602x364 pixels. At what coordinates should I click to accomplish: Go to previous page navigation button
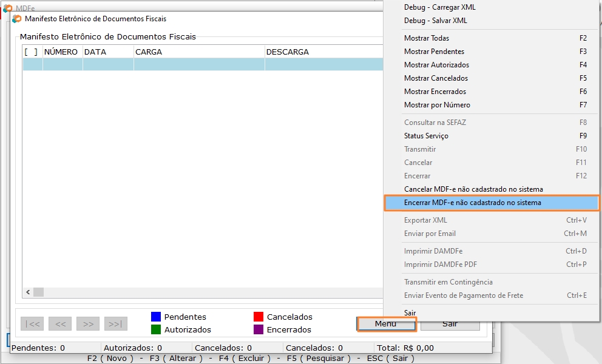pos(60,324)
